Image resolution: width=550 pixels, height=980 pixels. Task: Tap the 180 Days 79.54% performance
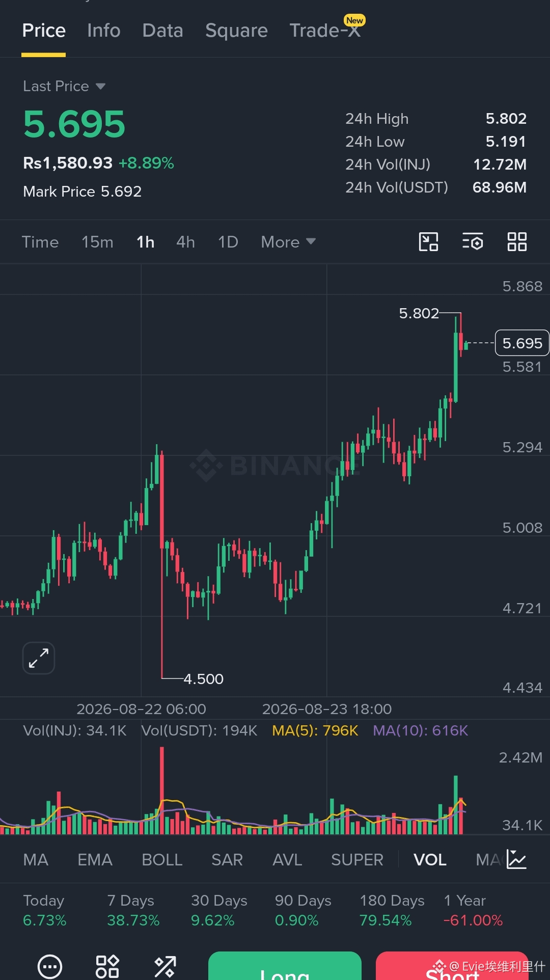[x=392, y=910]
